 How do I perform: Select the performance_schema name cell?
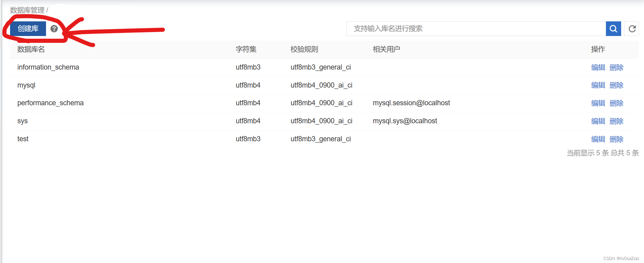[x=50, y=103]
